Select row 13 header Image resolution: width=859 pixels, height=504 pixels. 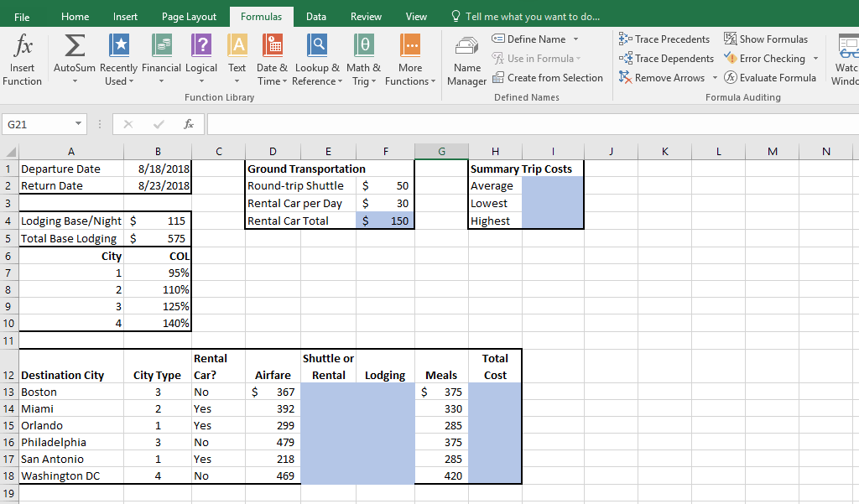(x=8, y=392)
